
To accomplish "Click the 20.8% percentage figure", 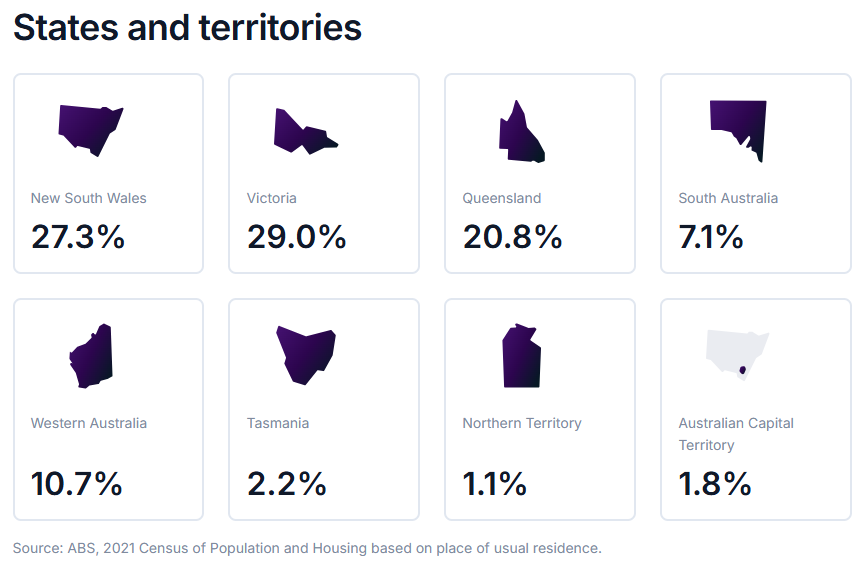I will pyautogui.click(x=512, y=237).
